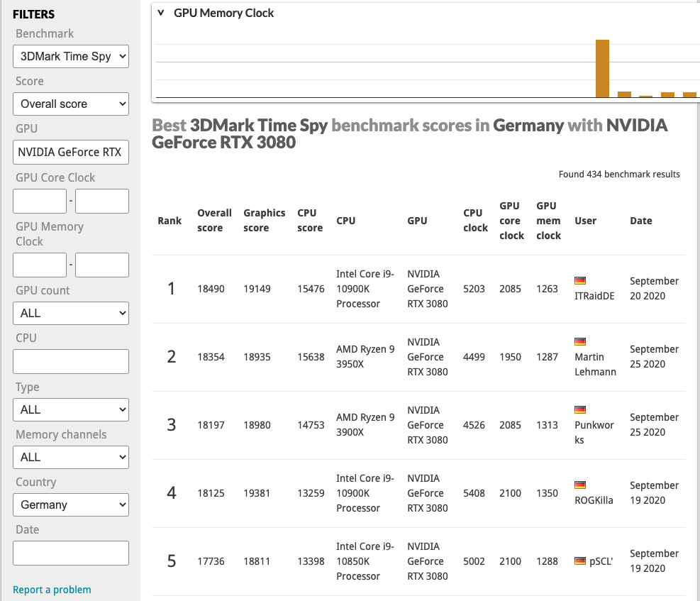Click the GPU Core Clock minimum field
700x601 pixels.
[40, 201]
